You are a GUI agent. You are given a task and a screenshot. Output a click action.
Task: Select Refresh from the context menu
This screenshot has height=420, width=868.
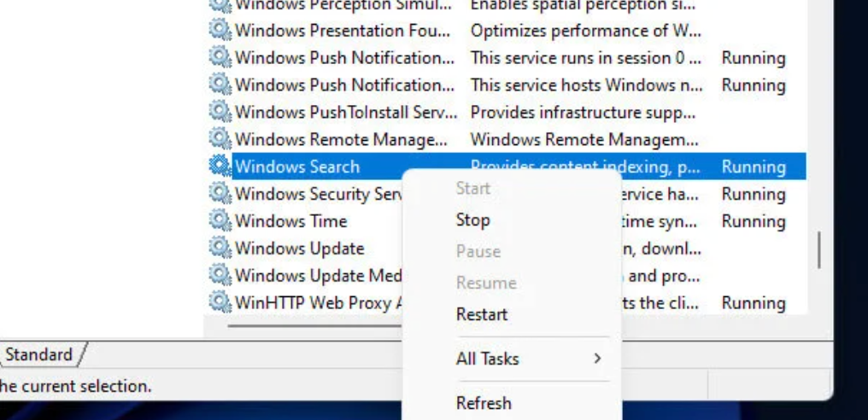(x=484, y=403)
